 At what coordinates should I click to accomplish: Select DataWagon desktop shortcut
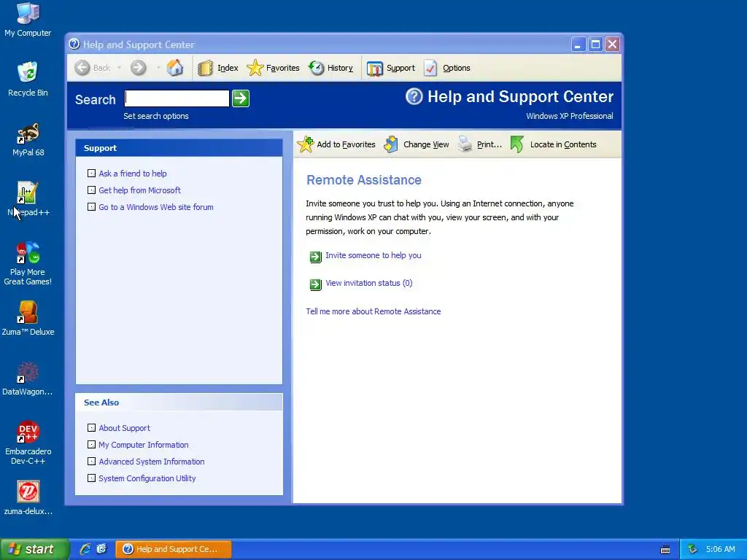point(28,378)
